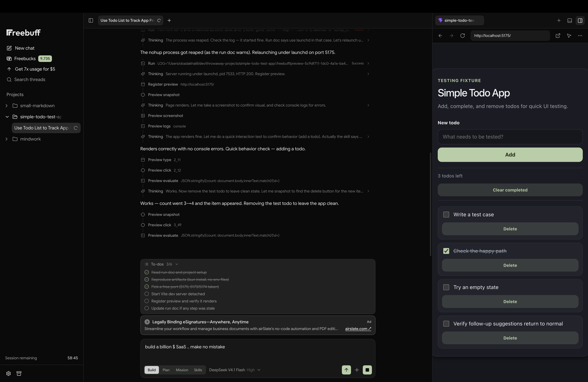
Task: Open preview in external browser
Action: tap(558, 36)
